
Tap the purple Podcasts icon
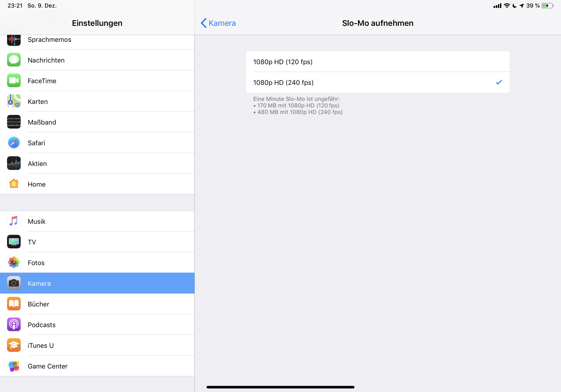(x=14, y=325)
